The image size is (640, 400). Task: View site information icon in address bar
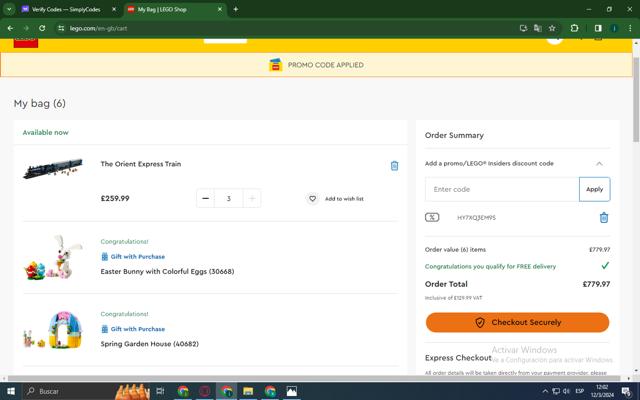click(x=61, y=28)
